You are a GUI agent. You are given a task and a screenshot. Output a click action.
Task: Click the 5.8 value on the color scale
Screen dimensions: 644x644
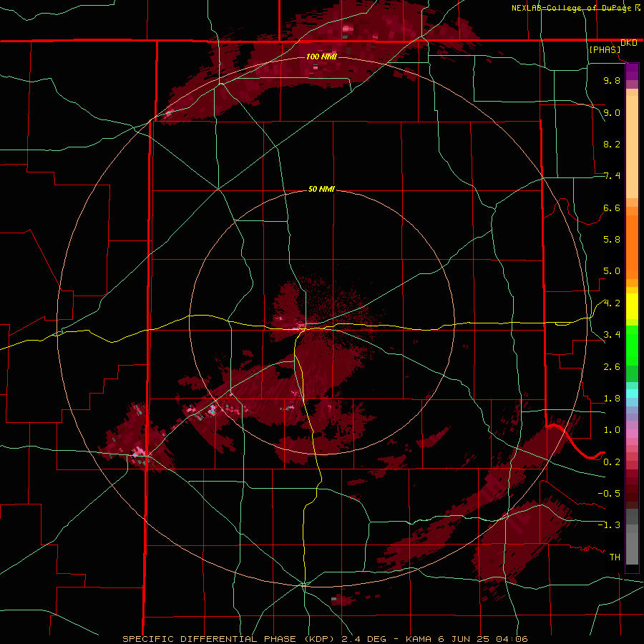point(612,240)
